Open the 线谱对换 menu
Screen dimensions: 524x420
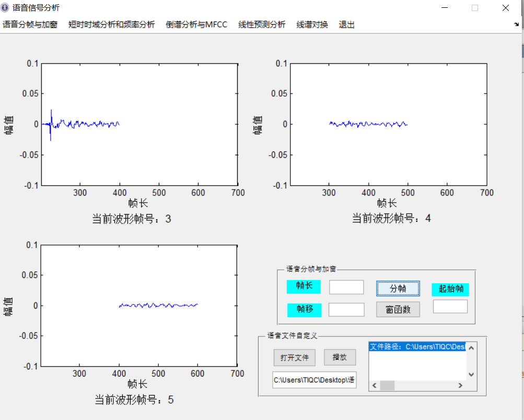312,25
